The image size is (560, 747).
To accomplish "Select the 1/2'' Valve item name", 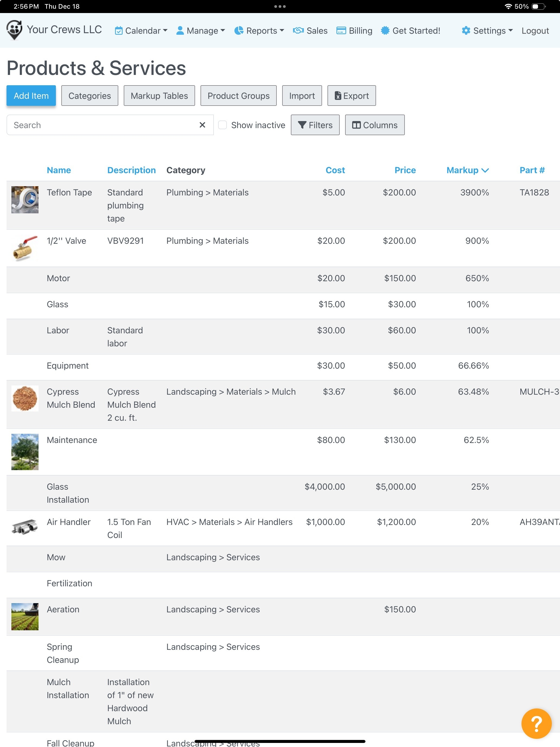I will (66, 241).
